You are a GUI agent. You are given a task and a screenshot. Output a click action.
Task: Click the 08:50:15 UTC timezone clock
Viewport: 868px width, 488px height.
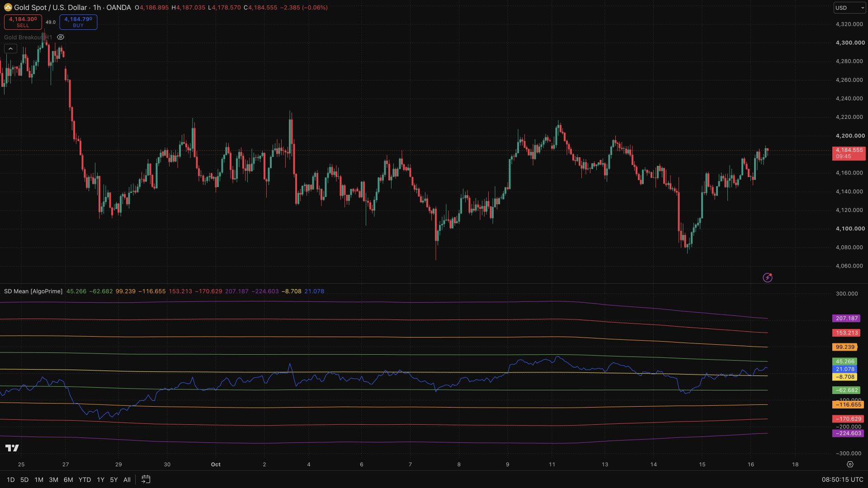tap(842, 479)
